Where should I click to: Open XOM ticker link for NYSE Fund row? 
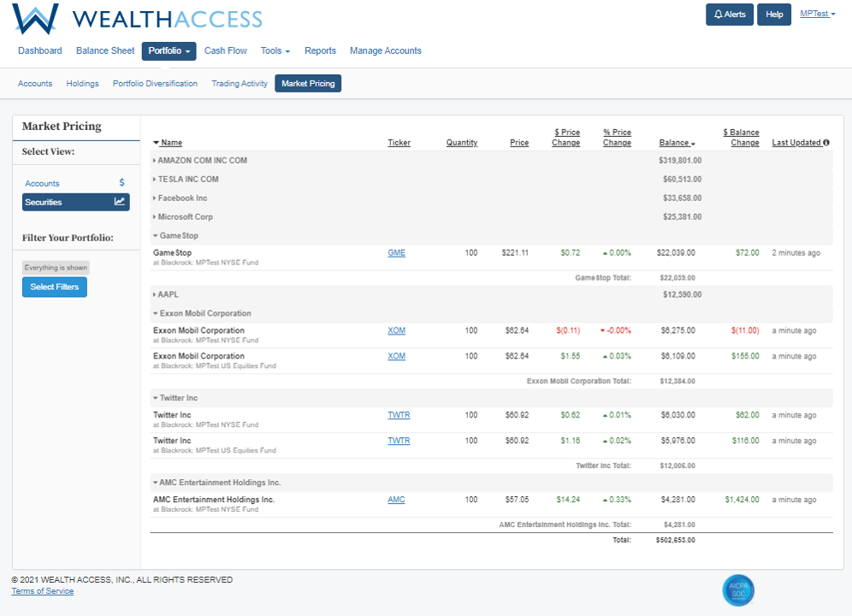coord(396,330)
